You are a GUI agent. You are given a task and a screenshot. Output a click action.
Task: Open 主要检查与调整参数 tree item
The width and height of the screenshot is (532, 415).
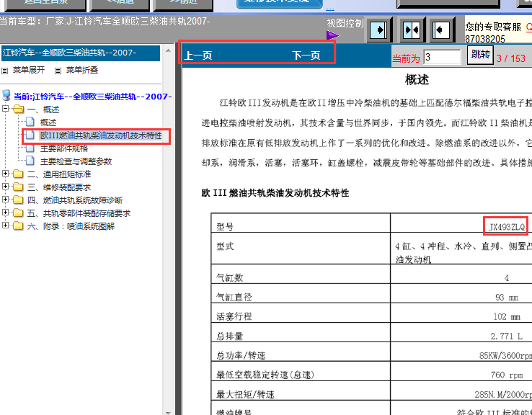pos(76,161)
